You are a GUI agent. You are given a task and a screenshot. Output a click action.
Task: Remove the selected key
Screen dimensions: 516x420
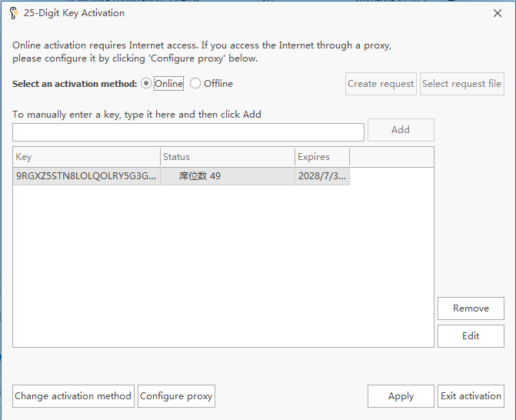(x=471, y=308)
